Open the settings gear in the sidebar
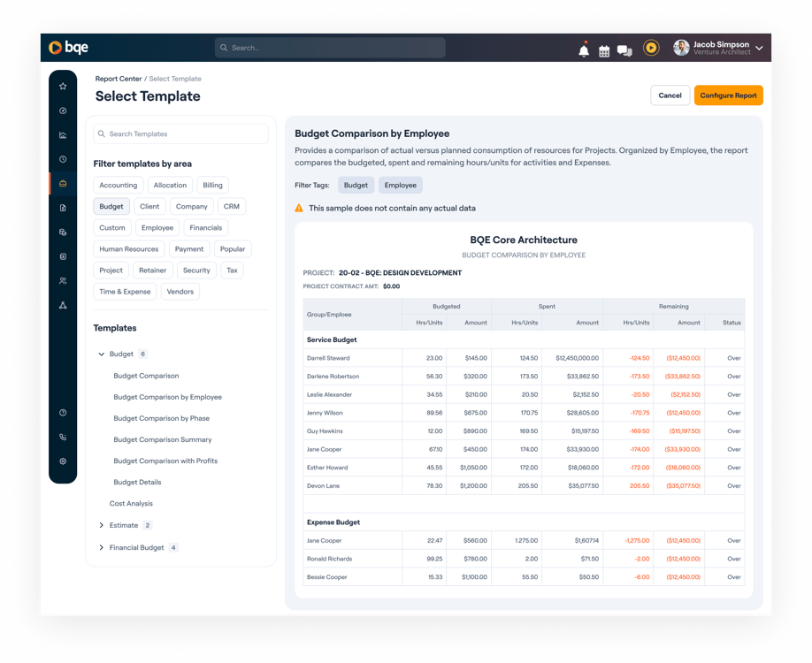This screenshot has height=663, width=812. tap(63, 461)
